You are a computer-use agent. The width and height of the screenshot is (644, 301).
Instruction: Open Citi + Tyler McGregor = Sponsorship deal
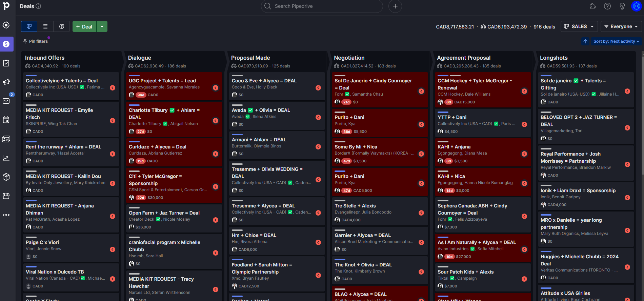pyautogui.click(x=174, y=185)
